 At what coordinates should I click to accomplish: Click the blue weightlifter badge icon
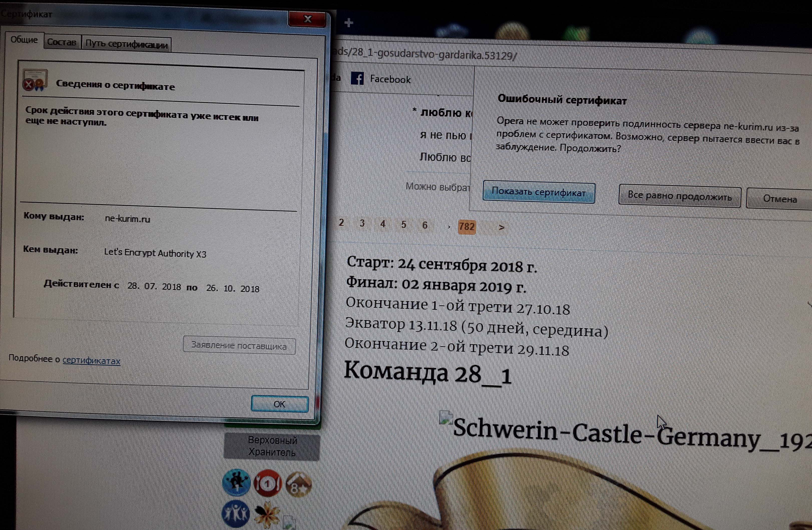coord(236,482)
